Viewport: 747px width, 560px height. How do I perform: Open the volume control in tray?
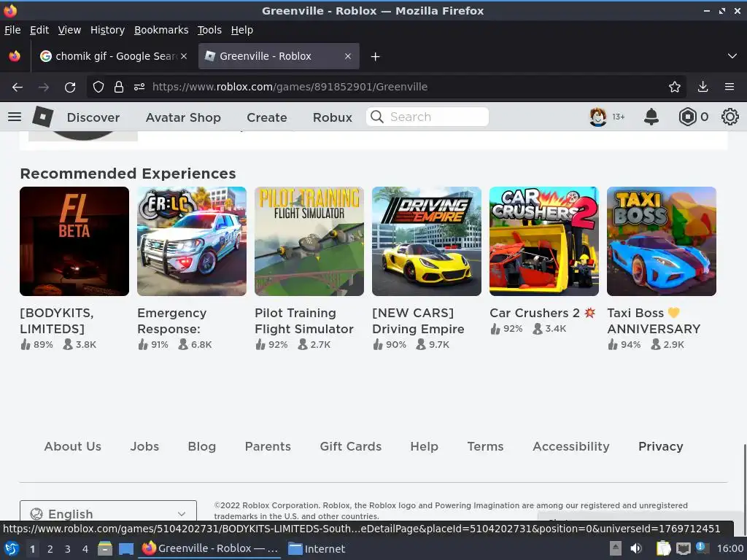coord(636,548)
